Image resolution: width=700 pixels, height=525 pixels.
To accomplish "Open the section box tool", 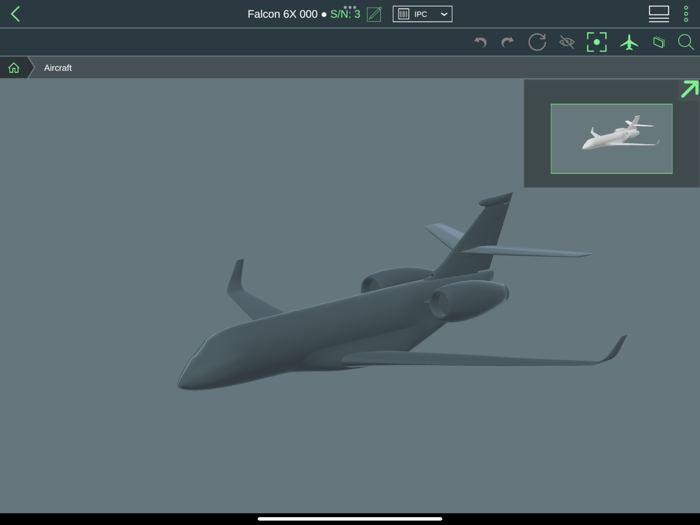I will click(x=659, y=42).
